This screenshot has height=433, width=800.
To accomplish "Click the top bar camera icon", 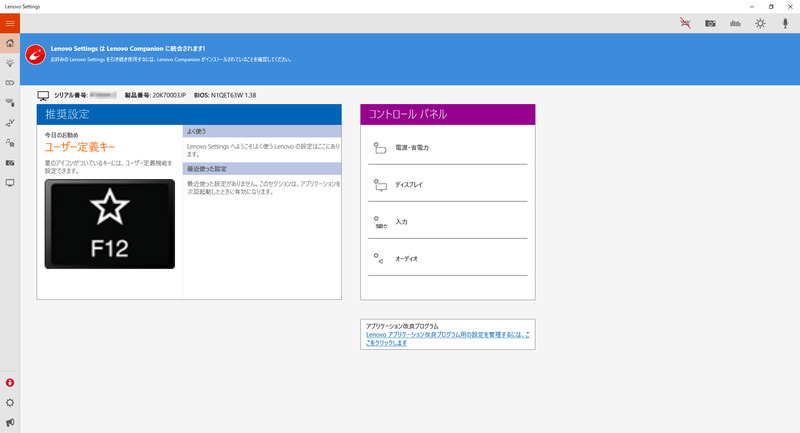I will pyautogui.click(x=710, y=23).
